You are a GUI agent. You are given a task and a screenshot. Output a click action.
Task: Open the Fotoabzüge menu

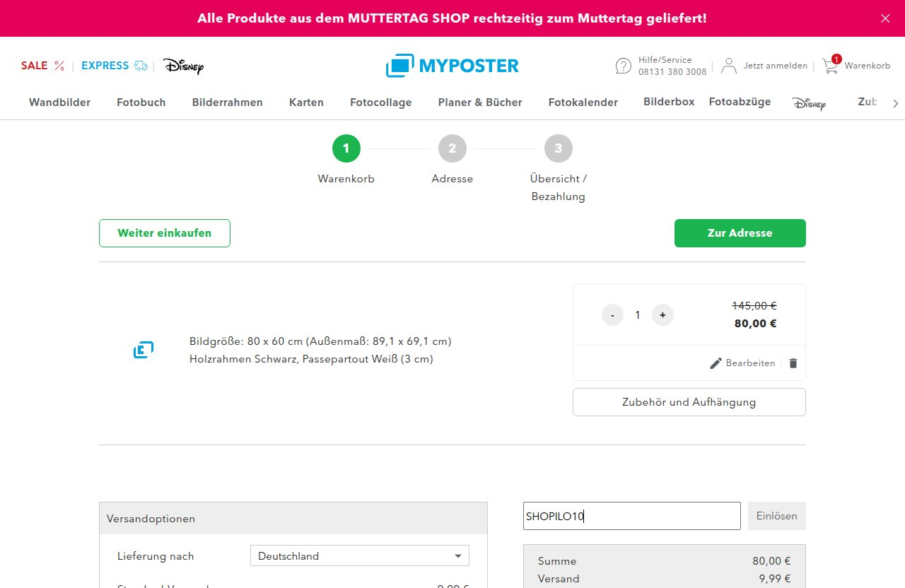click(740, 102)
